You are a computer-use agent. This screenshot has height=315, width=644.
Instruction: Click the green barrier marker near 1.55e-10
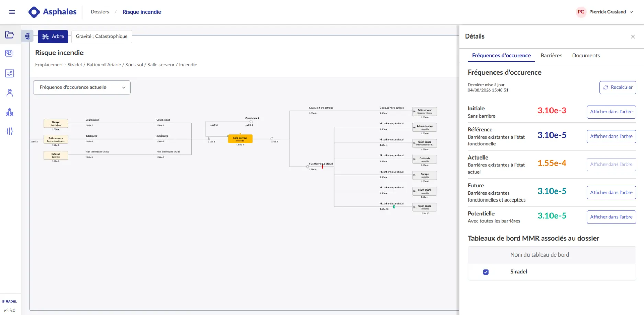point(394,207)
